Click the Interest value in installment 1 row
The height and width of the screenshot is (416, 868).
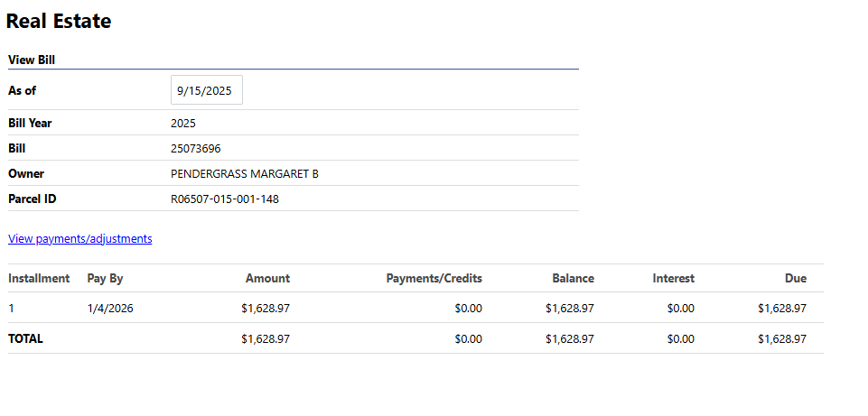(x=680, y=308)
